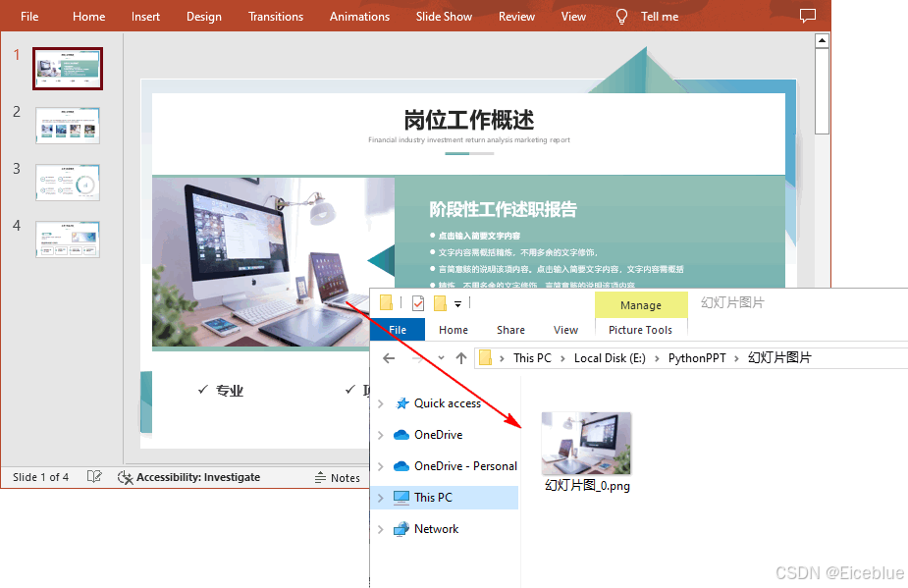Click the Tell me lightbulb icon
The image size is (908, 588).
621,17
